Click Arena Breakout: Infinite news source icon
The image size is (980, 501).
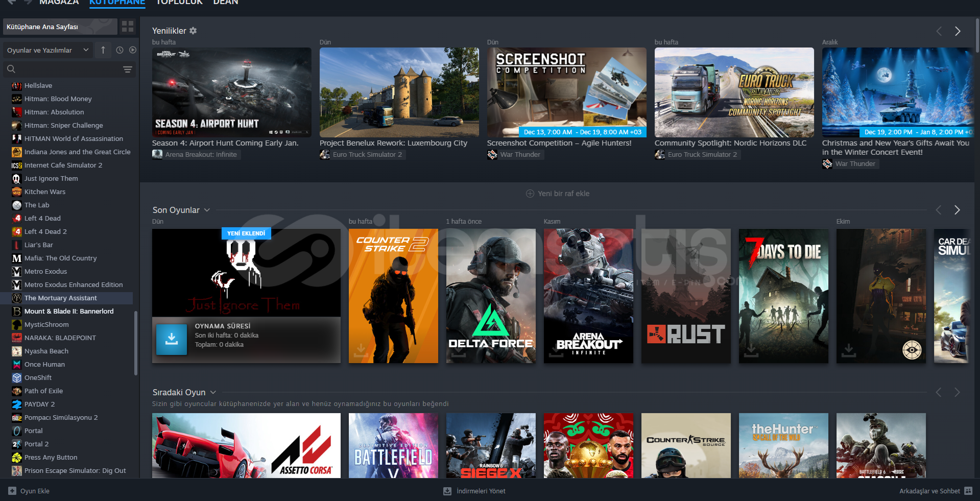pos(157,154)
